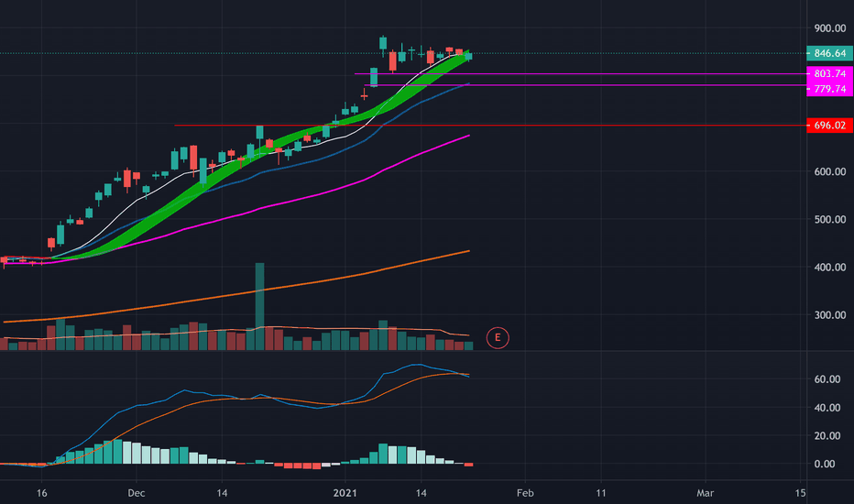Viewport: 854px width, 504px height.
Task: Select the red 696.02 price label
Action: coord(829,126)
